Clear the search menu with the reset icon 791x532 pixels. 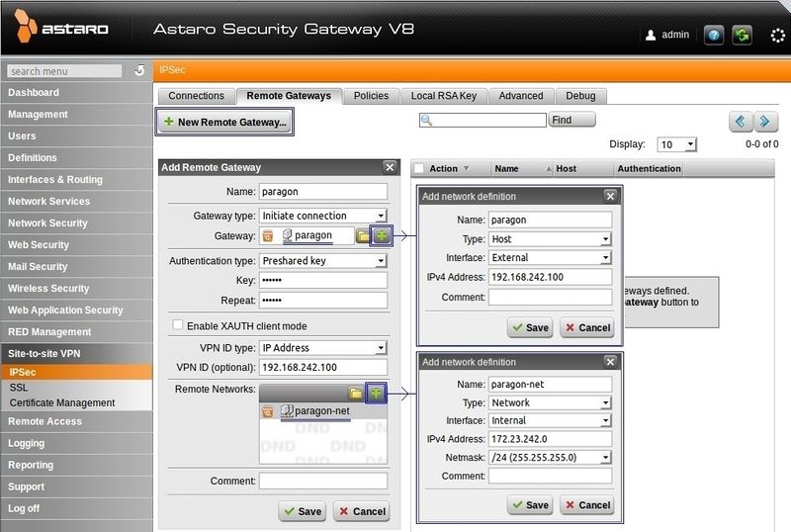pyautogui.click(x=138, y=70)
